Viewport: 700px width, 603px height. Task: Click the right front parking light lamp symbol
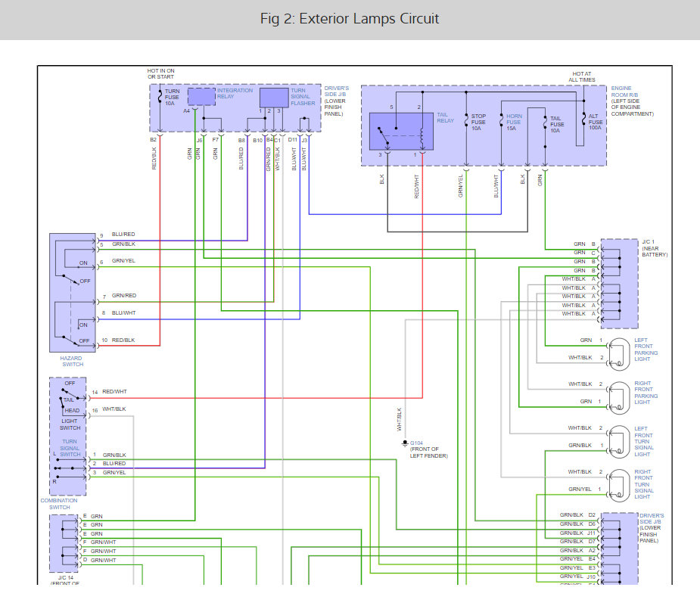click(619, 397)
